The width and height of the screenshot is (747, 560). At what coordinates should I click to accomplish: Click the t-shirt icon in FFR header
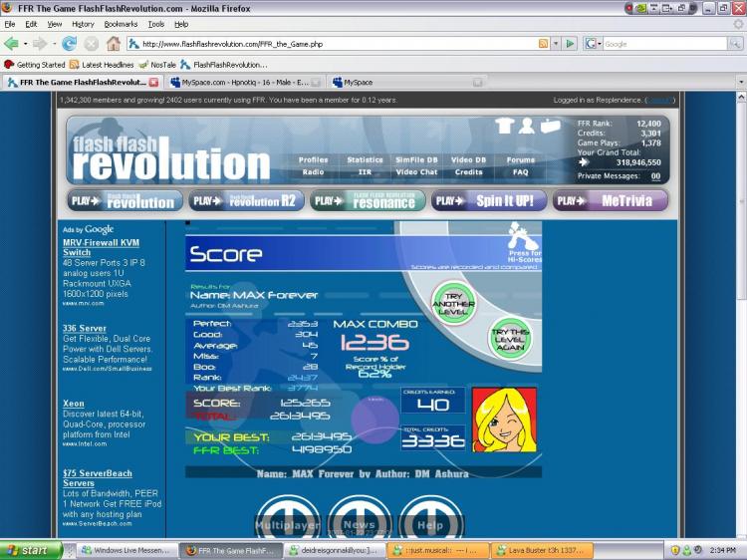503,126
